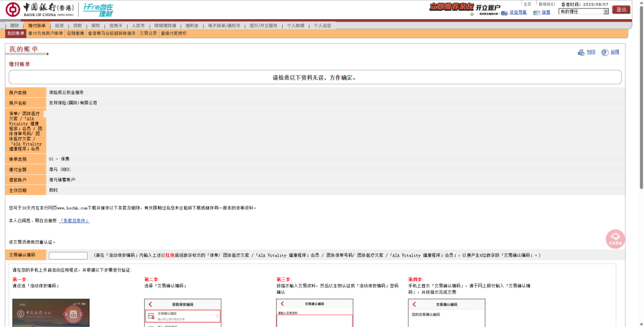Image resolution: width=644 pixels, height=327 pixels.
Task: Click the 缴付金额 row label
Action: pos(18,169)
